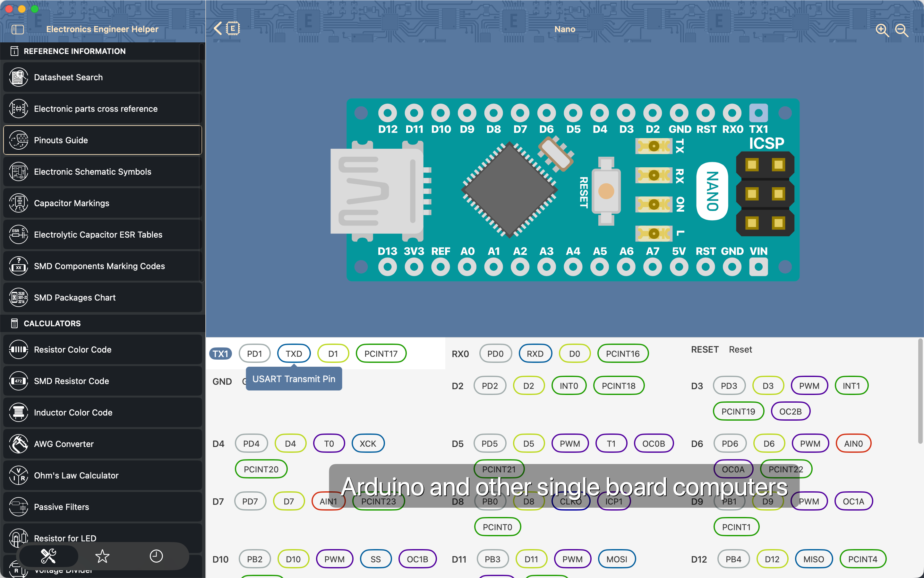924x578 pixels.
Task: Click the PD1 port tag
Action: coord(254,354)
